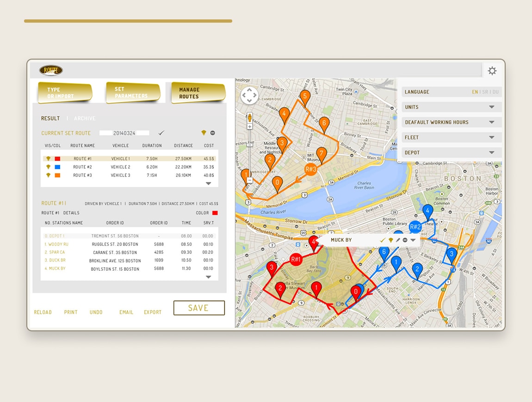Click the map pan direction control
Viewport: 532px width, 402px height.
tap(249, 95)
